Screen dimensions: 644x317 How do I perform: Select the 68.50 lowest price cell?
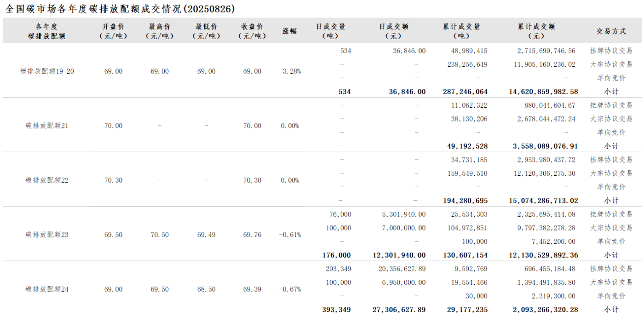click(x=206, y=289)
